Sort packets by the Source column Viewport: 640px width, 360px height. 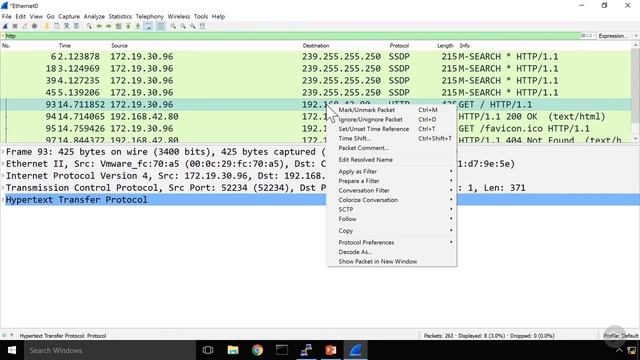(x=119, y=46)
